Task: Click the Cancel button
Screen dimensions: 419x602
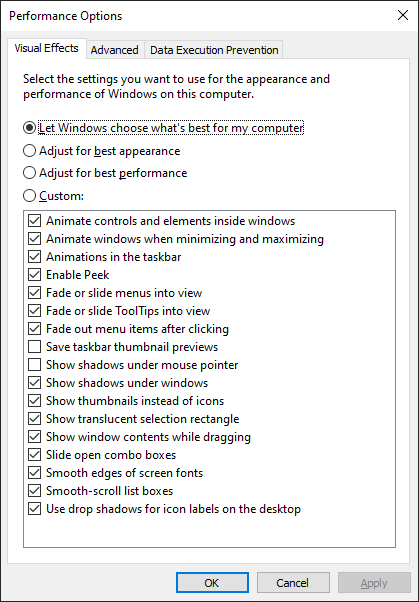Action: pos(293,583)
